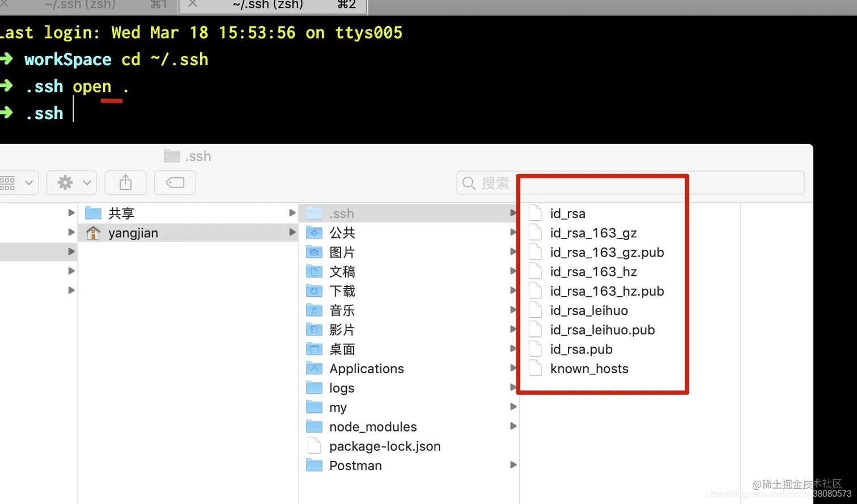This screenshot has height=504, width=857.
Task: Click the magnifier icon in search field
Action: click(x=469, y=183)
